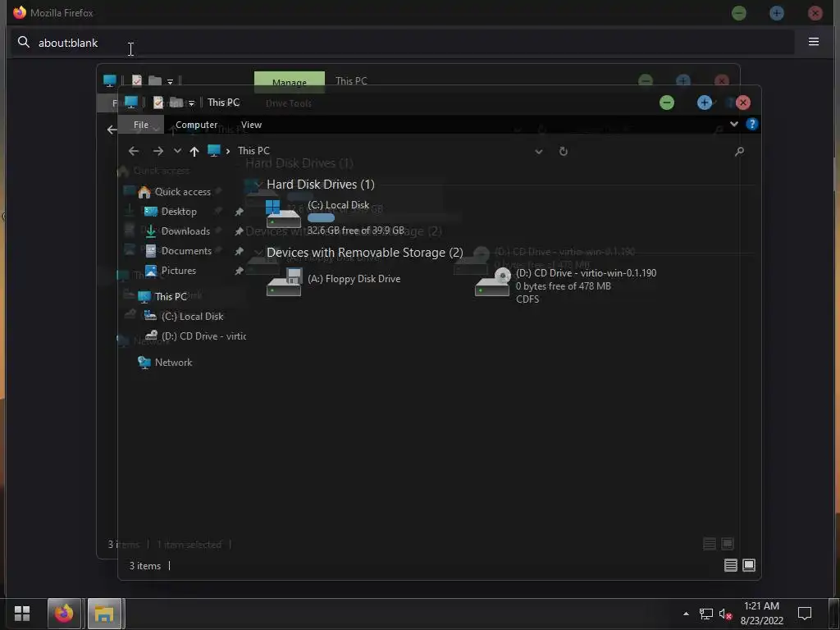
Task: Open the View ribbon tab
Action: coord(251,125)
